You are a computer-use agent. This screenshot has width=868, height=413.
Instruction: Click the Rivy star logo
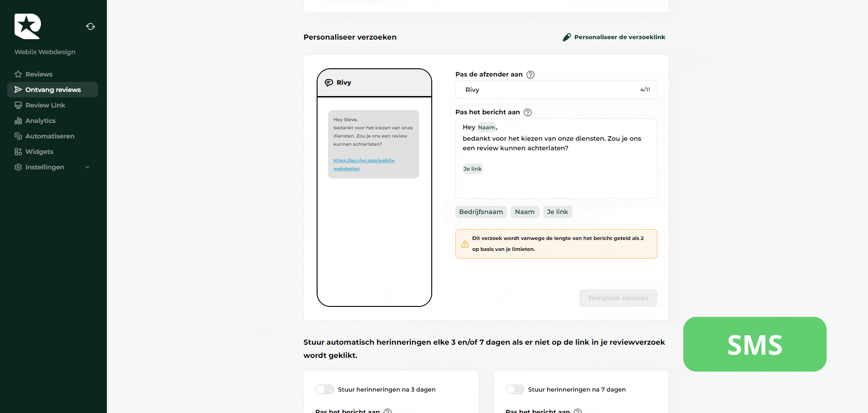click(28, 26)
